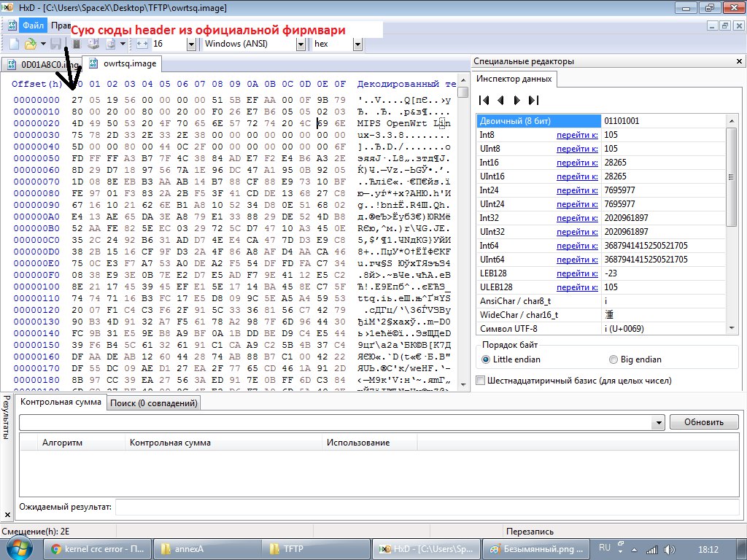Viewport: 747px width, 560px height.
Task: Close the Результаты panel with X
Action: pos(7,514)
